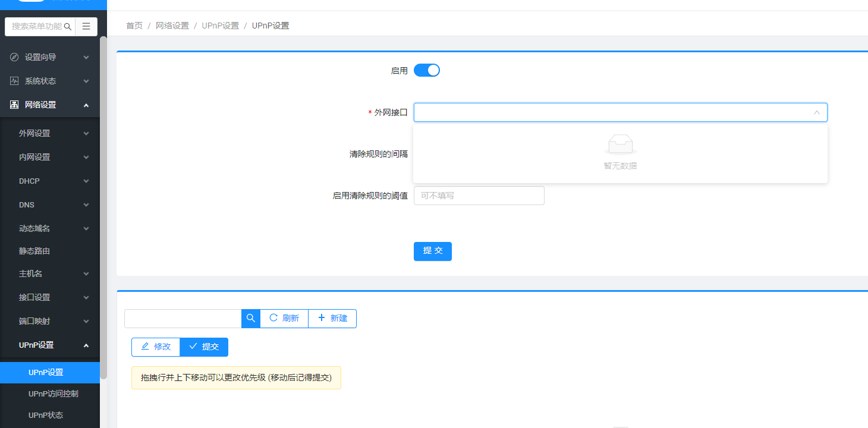Click the blue search button in table toolbar
868x428 pixels.
[251, 318]
